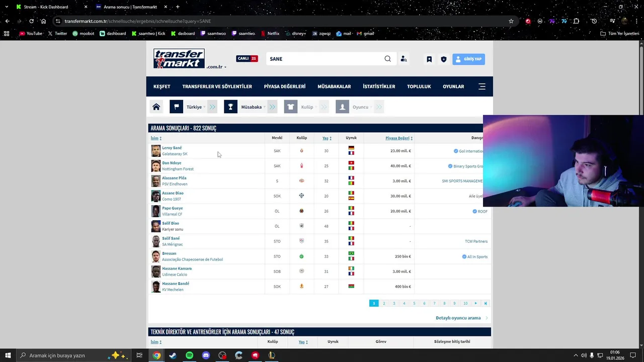The height and width of the screenshot is (362, 644).
Task: Open TRANSFERLER VE SÖYLENTİLER menu
Action: (217, 86)
